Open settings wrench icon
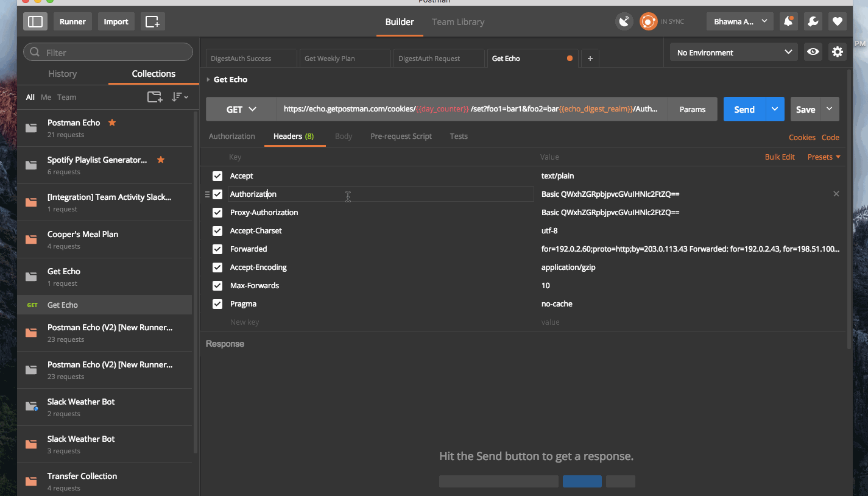The width and height of the screenshot is (868, 496). (x=813, y=22)
